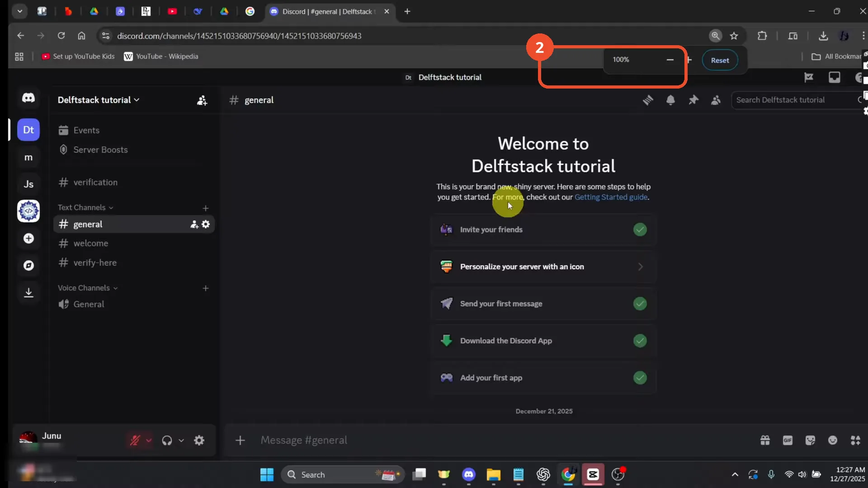Screen dimensions: 868x488
Task: Toggle the member list icon
Action: 716,100
